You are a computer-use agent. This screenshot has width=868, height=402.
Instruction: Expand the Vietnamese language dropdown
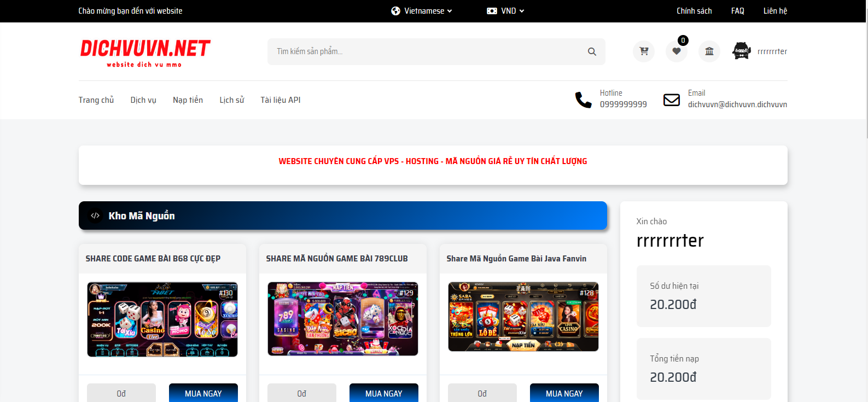tap(422, 11)
